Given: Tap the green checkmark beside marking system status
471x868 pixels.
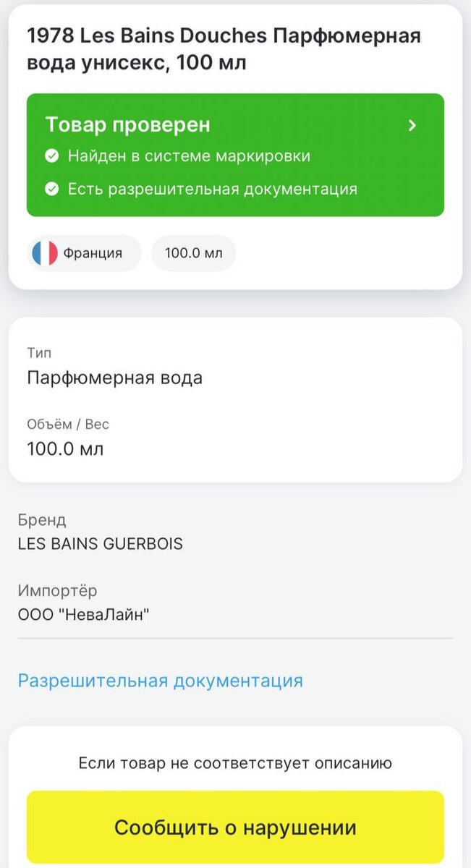Looking at the screenshot, I should point(51,156).
